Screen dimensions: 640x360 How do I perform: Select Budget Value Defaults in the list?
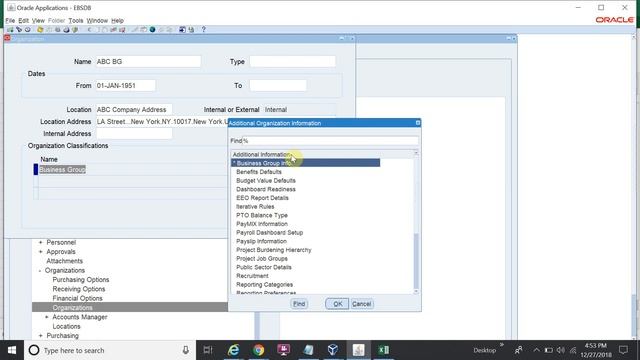click(266, 180)
